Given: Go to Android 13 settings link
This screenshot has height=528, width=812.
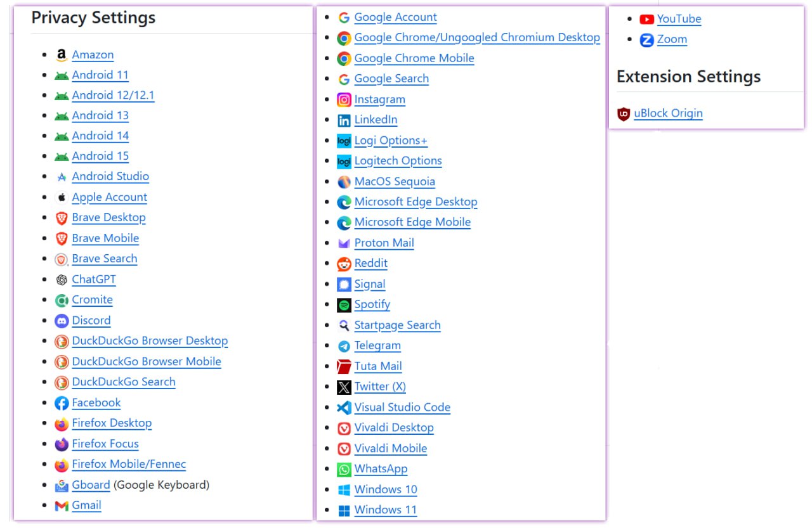Looking at the screenshot, I should click(x=100, y=115).
